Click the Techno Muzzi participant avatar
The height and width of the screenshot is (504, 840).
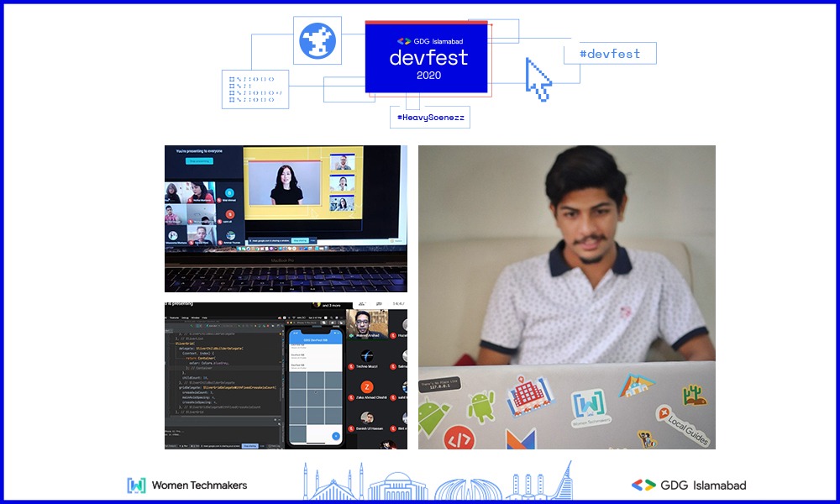(x=367, y=355)
